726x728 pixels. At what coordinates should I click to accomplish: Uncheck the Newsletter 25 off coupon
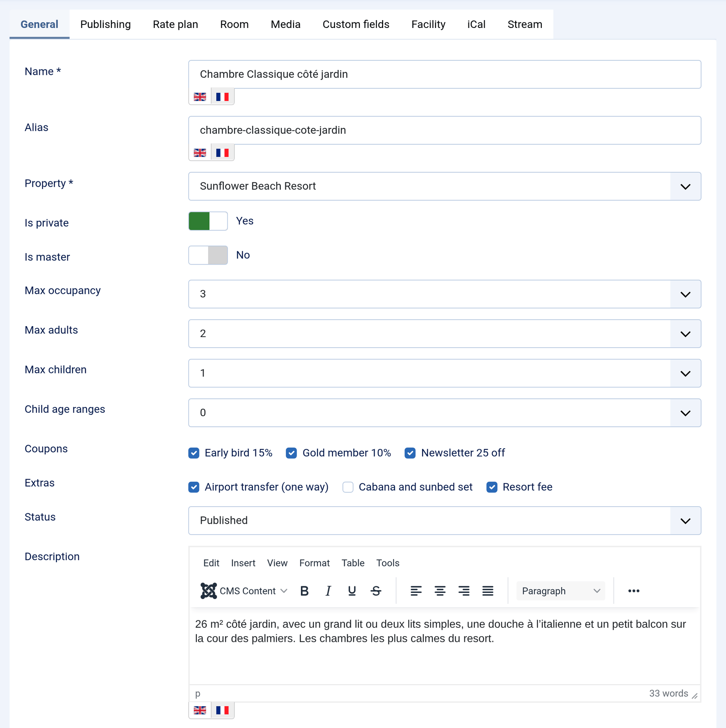[x=410, y=453]
